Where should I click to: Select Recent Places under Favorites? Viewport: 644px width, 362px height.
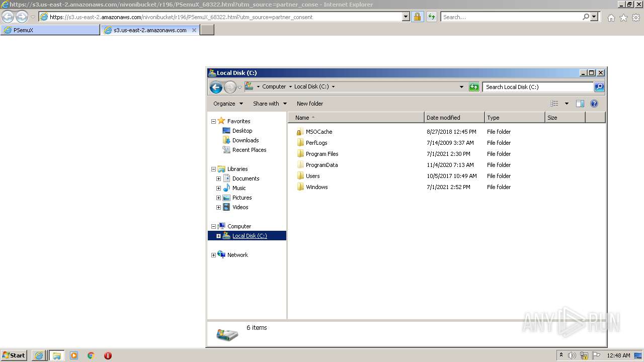click(x=249, y=150)
